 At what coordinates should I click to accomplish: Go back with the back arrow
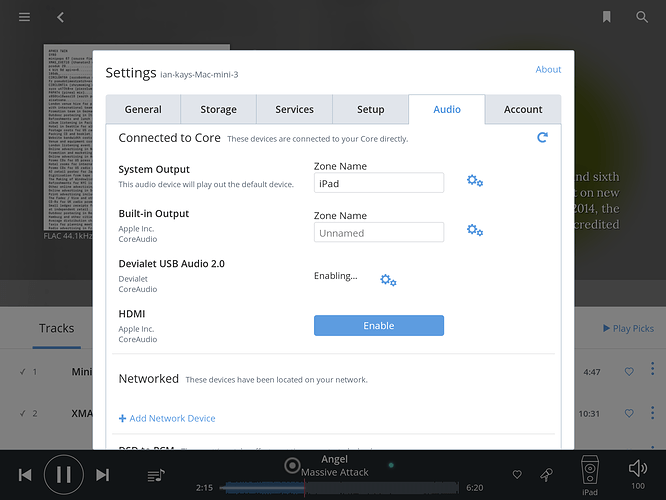[60, 17]
